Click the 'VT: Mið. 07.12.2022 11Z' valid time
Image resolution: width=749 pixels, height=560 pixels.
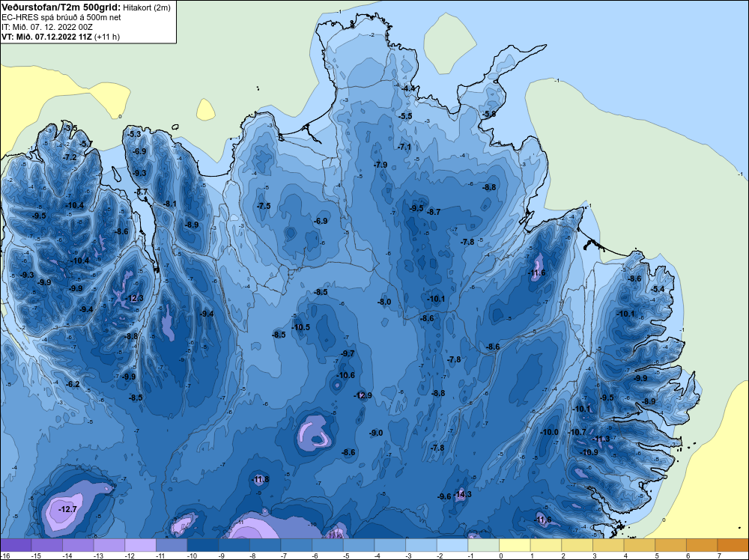click(x=46, y=37)
